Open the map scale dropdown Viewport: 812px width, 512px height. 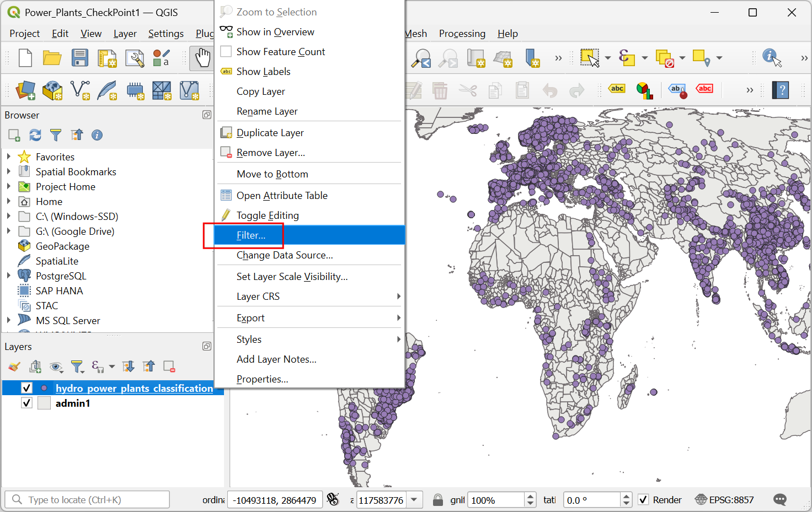[414, 500]
